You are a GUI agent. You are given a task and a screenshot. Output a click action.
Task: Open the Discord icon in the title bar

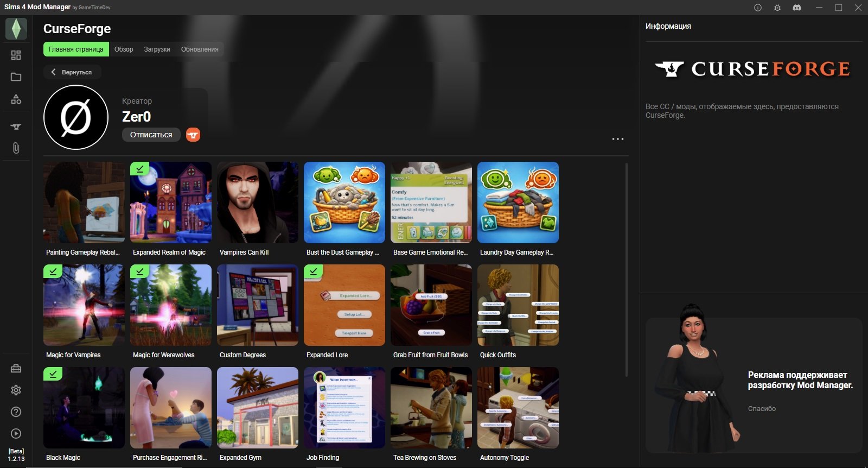[797, 8]
